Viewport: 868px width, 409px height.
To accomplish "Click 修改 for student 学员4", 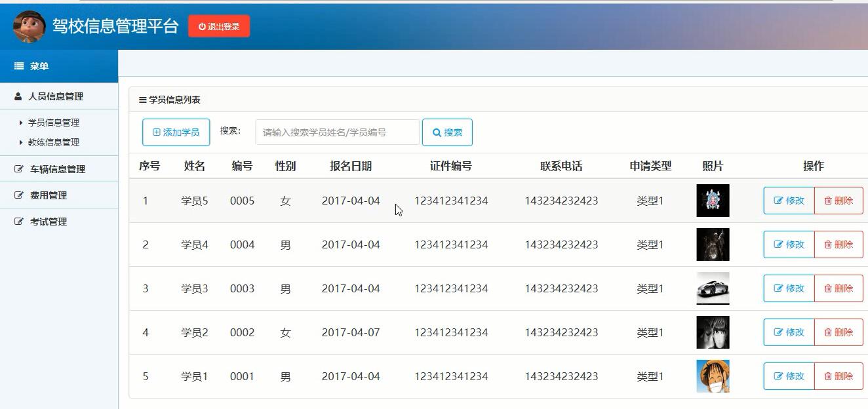I will pos(789,244).
